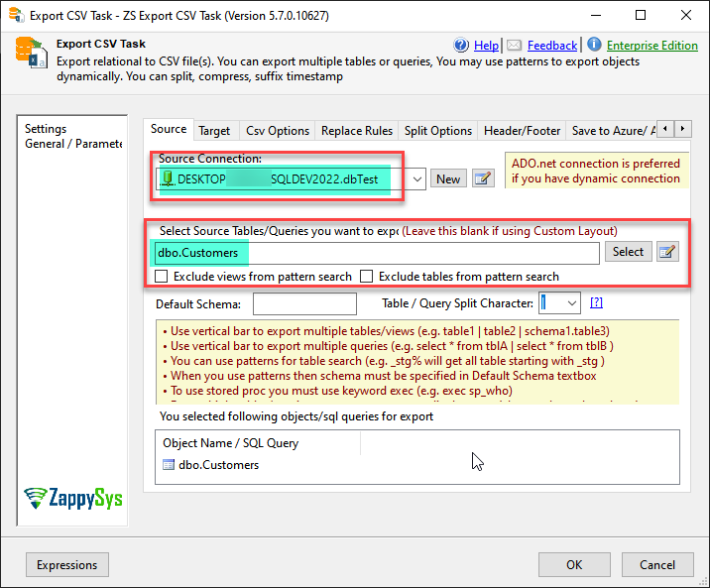Viewport: 710px width, 588px height.
Task: Open Table / Query Split Character dropdown
Action: (572, 302)
